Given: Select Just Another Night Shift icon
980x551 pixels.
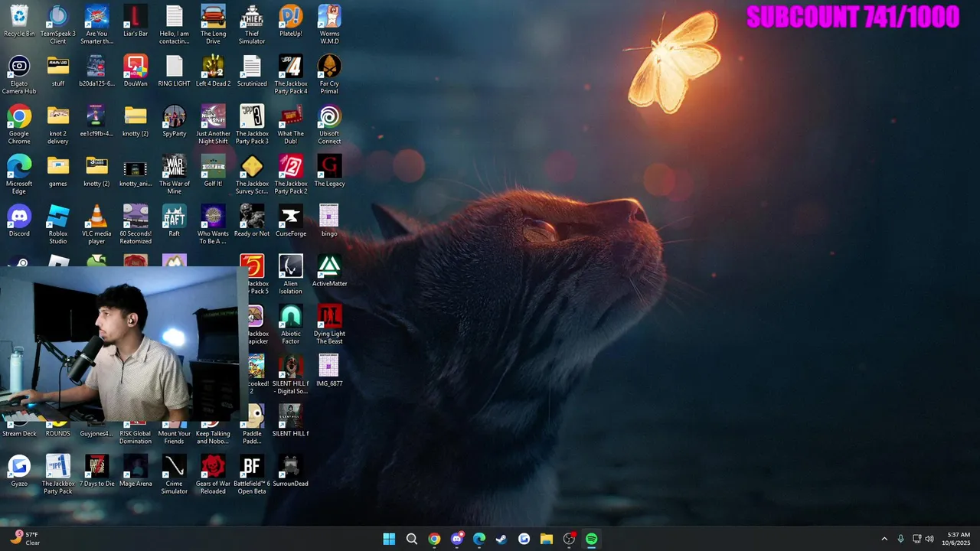Looking at the screenshot, I should (x=213, y=124).
